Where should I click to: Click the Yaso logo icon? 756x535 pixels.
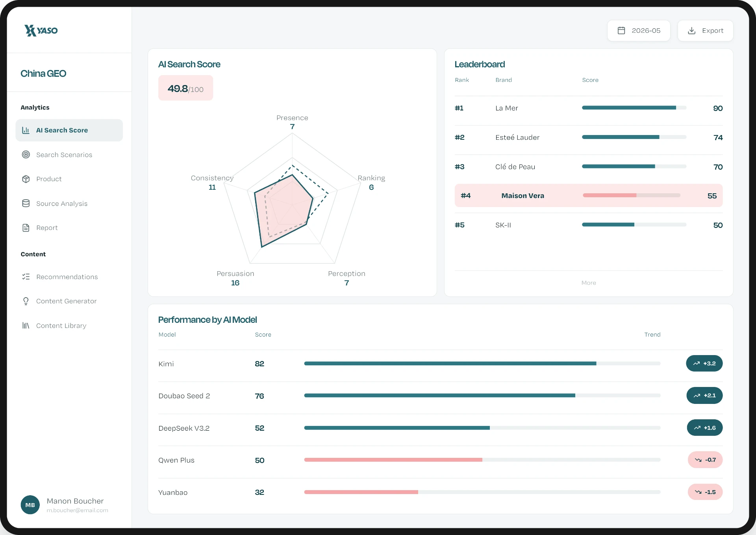[30, 30]
